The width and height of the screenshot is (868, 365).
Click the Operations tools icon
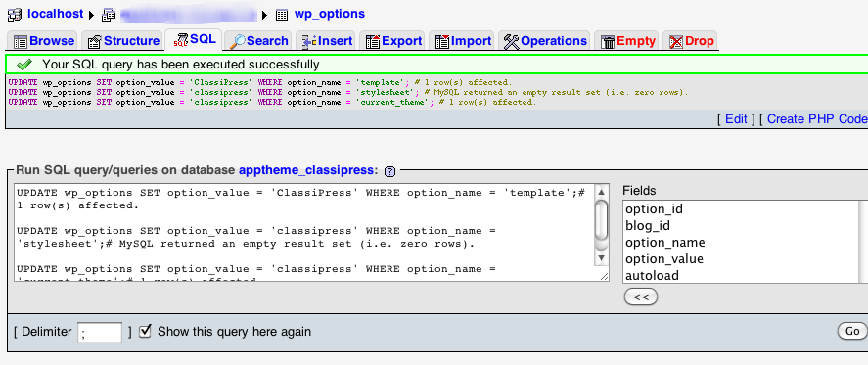(x=512, y=41)
